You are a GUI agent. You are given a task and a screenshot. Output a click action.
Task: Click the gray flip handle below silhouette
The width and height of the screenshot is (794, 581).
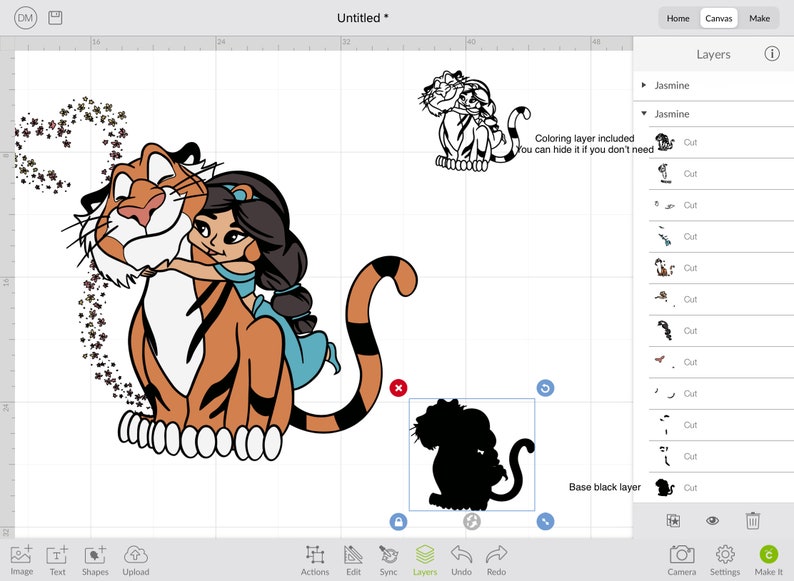click(x=471, y=521)
